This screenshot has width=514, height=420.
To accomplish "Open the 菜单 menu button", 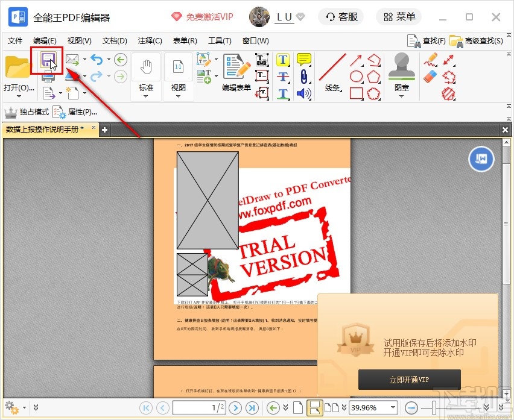I will (399, 17).
